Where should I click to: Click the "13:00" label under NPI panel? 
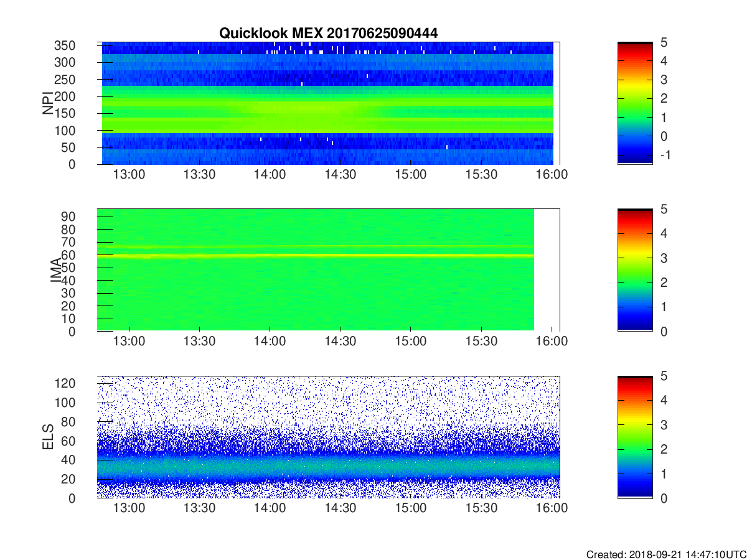coord(129,175)
